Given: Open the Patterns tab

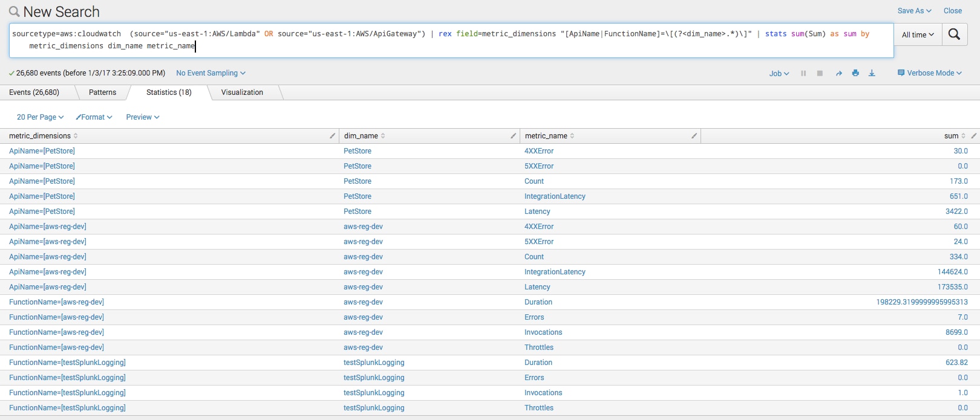Looking at the screenshot, I should (x=102, y=92).
